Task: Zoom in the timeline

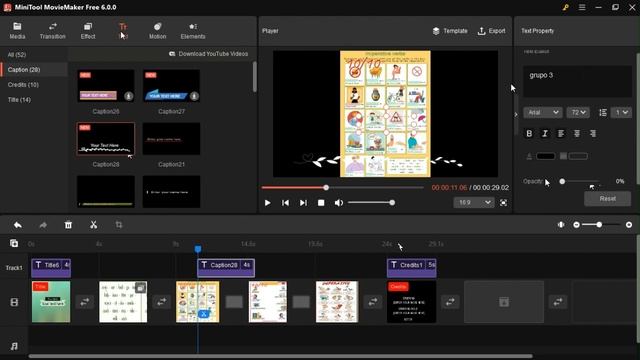Action: (629, 225)
